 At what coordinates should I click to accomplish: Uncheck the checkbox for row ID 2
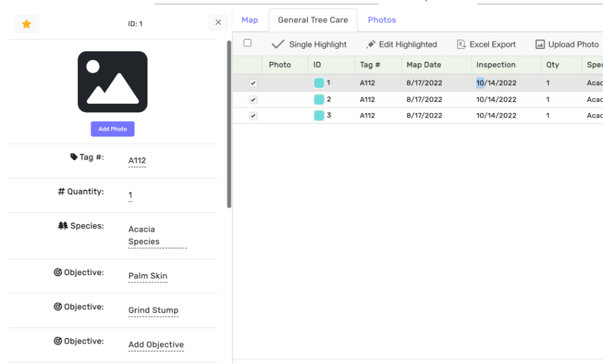(x=253, y=99)
